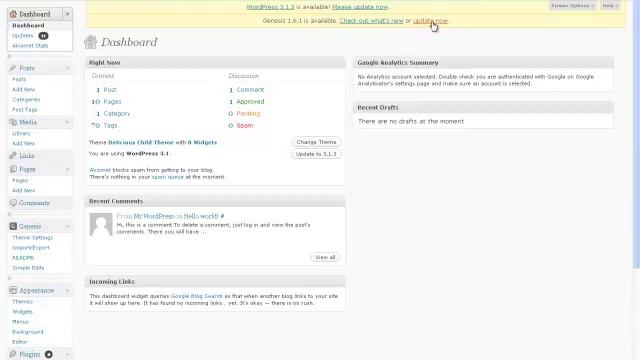Open the spam queue link

[168, 177]
